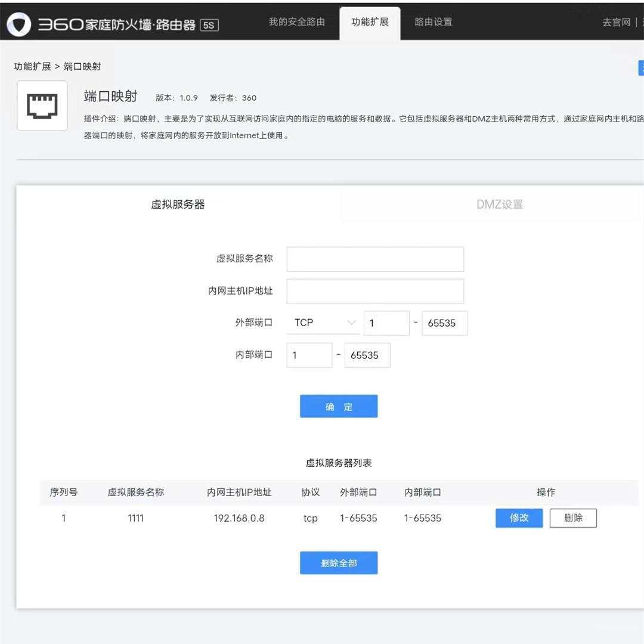Open the 我的安全路由 tab
This screenshot has width=644, height=644.
[x=296, y=22]
